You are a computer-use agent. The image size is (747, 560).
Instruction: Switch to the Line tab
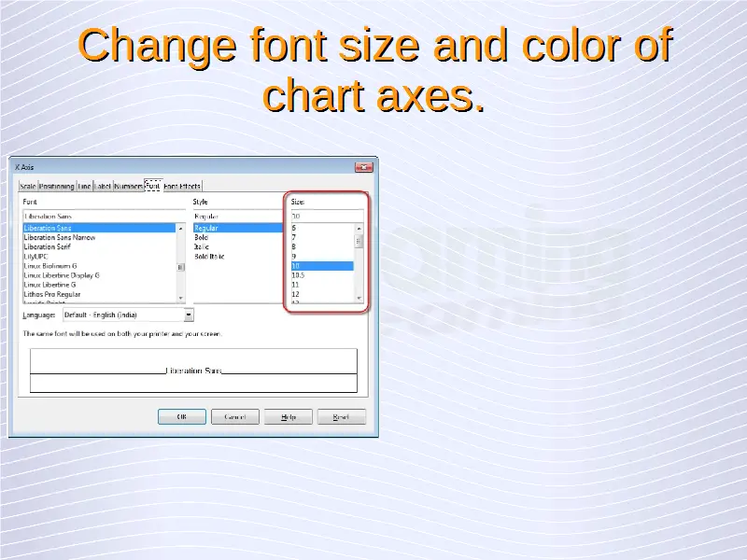pyautogui.click(x=85, y=186)
